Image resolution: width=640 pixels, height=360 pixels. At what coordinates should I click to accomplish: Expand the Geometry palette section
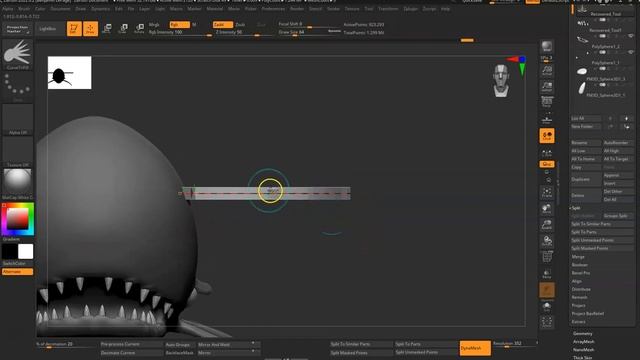point(582,334)
